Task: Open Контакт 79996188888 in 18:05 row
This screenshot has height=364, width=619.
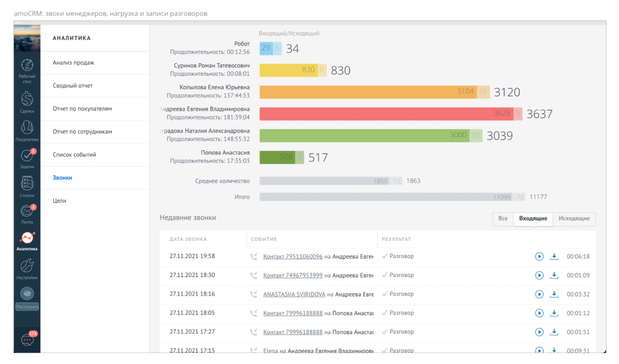Action: point(293,313)
